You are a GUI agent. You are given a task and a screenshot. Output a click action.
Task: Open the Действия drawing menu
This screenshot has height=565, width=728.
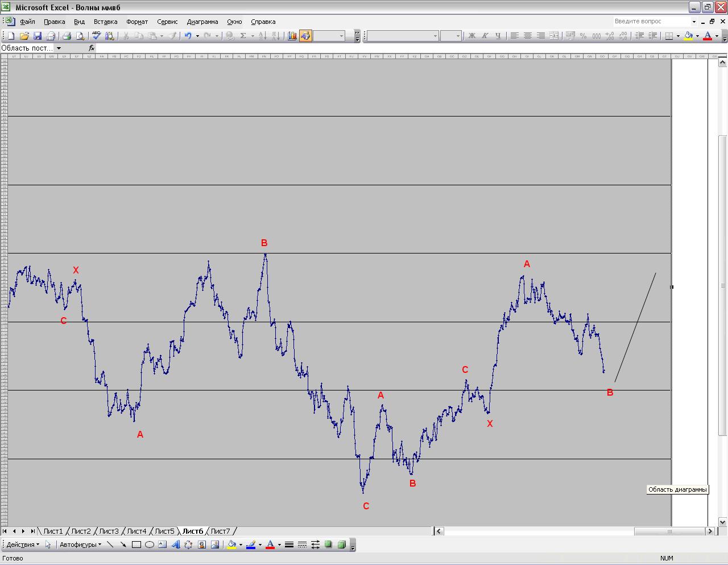coord(23,545)
